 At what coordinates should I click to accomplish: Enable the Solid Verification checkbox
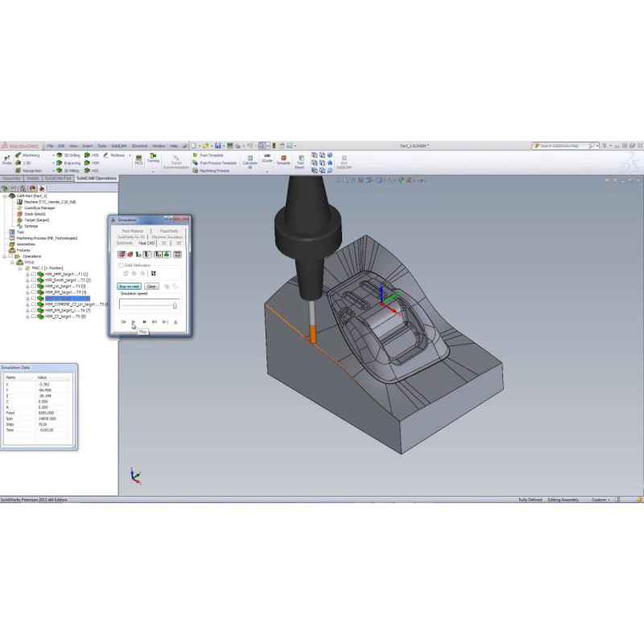(x=121, y=265)
